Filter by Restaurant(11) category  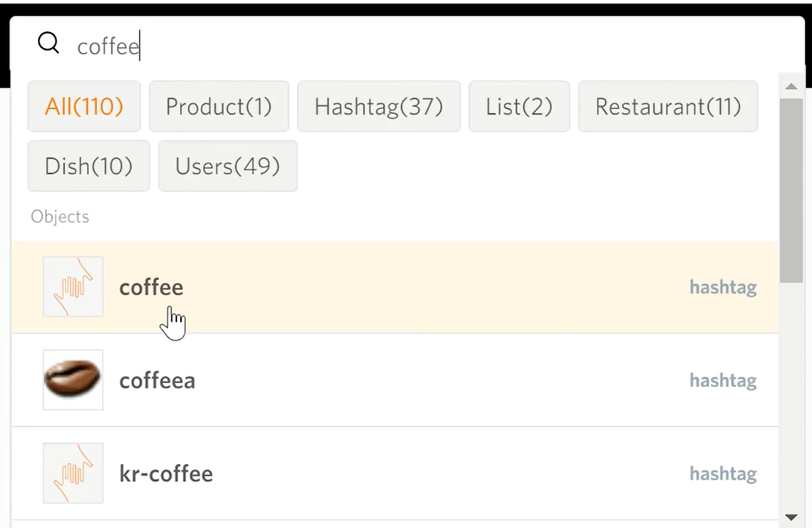click(667, 107)
